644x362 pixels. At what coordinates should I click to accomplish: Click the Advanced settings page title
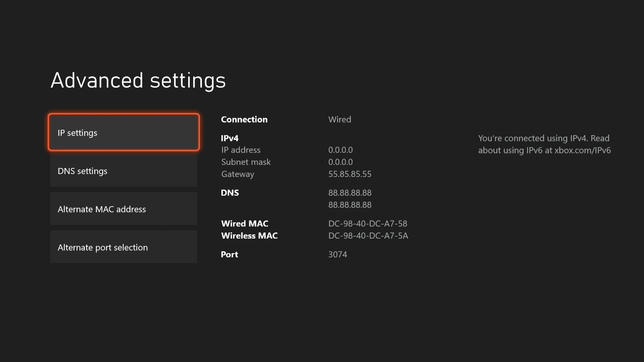pyautogui.click(x=138, y=80)
